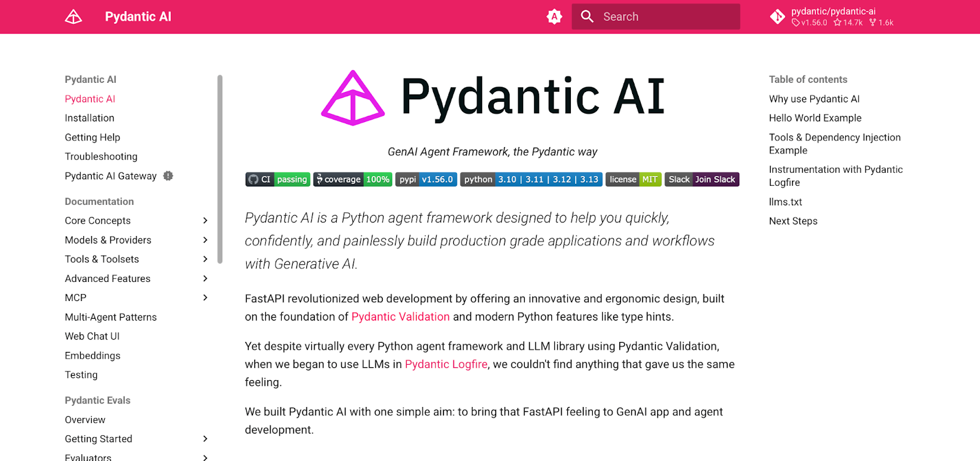Jump to Next Steps section

click(x=793, y=221)
